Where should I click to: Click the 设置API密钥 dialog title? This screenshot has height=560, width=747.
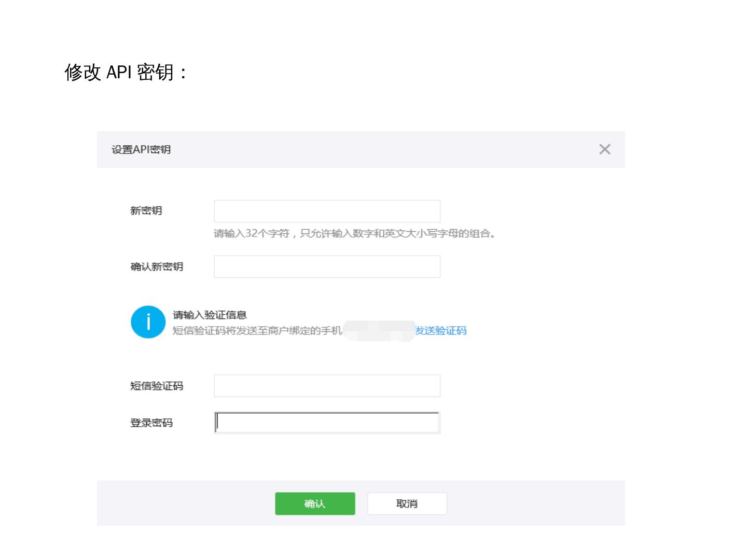pyautogui.click(x=141, y=149)
